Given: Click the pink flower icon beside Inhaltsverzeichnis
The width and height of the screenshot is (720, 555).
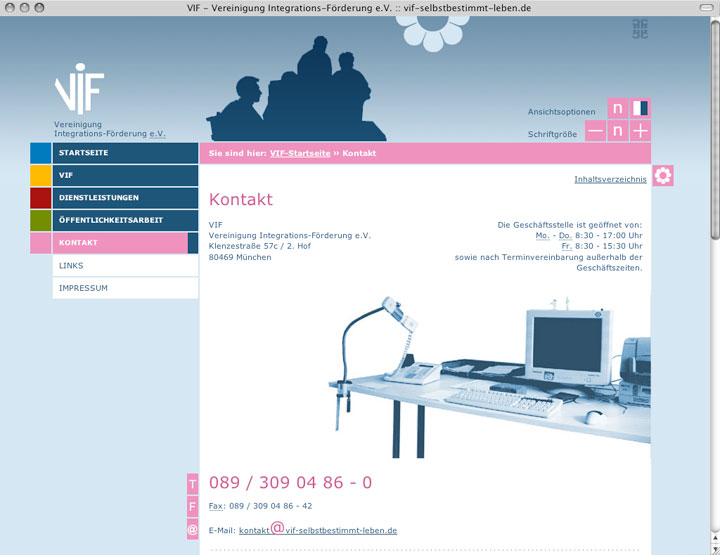Looking at the screenshot, I should (x=662, y=176).
